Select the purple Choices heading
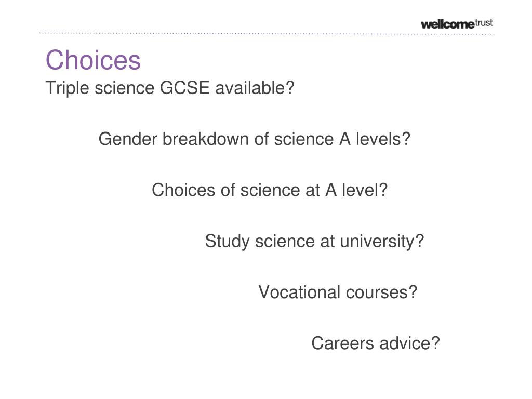The image size is (532, 399). click(93, 60)
